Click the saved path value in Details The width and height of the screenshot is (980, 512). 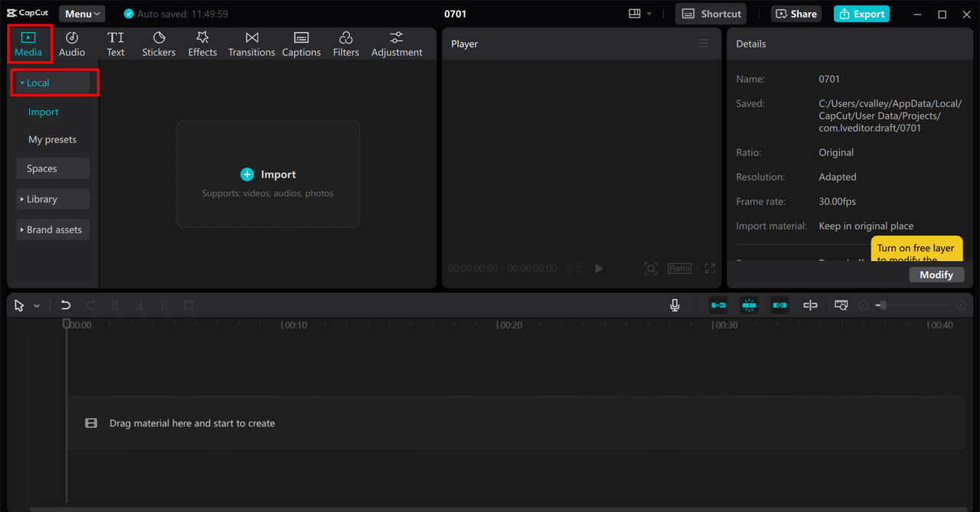(890, 116)
